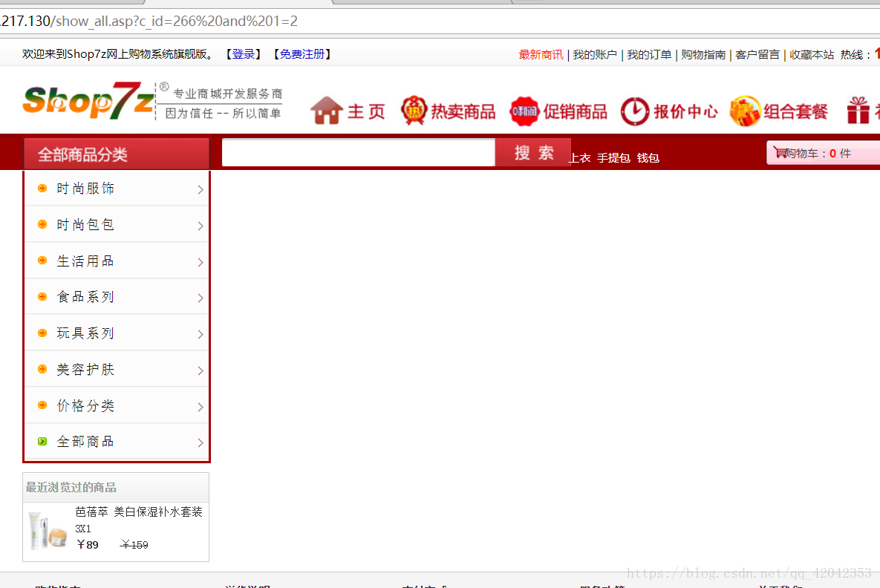Click the 上衣 hot keyword
Screen dimensions: 880x588
pos(580,158)
